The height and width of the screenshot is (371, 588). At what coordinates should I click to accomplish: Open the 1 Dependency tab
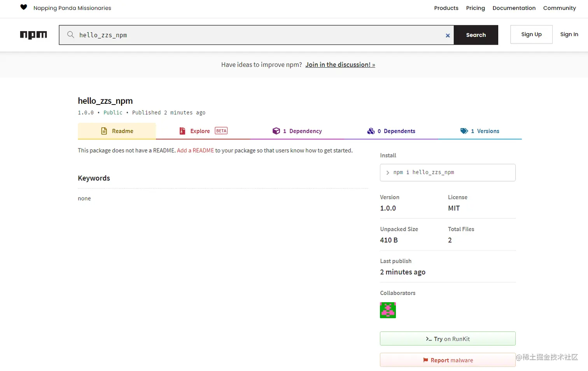click(297, 131)
